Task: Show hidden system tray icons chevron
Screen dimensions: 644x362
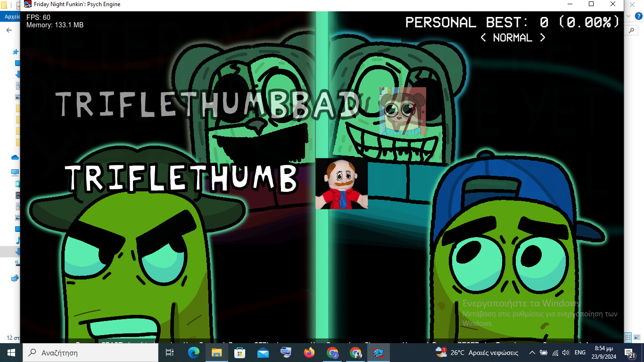Action: point(532,353)
